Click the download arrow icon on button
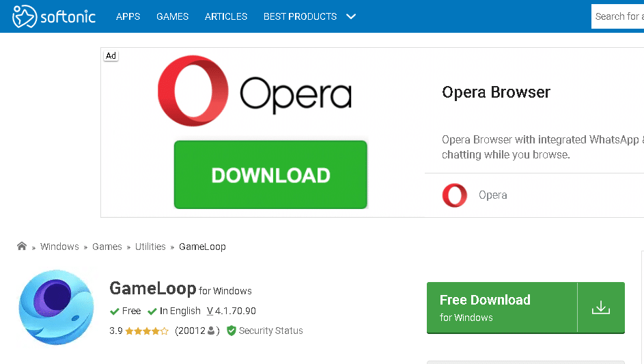Screen dimensions: 644x364 (601, 308)
